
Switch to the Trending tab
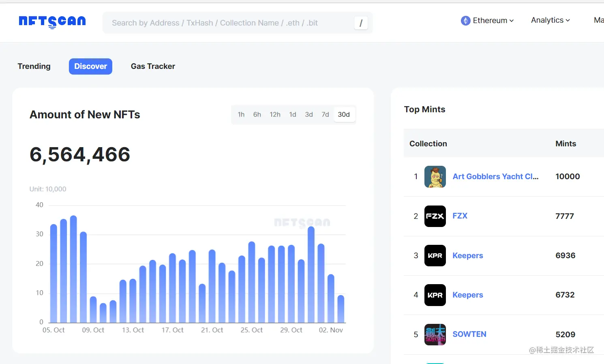coord(34,66)
